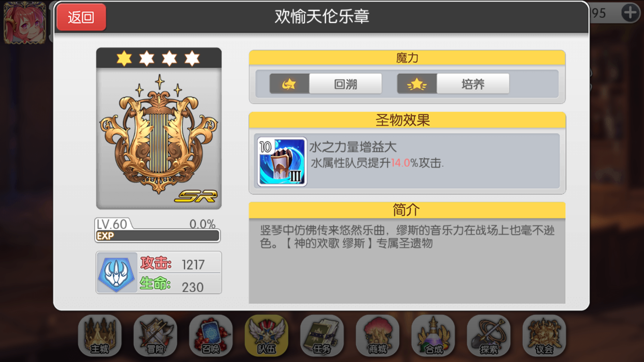Tap the golden lyre relic card
Screen dimensions: 644x362
(159, 128)
